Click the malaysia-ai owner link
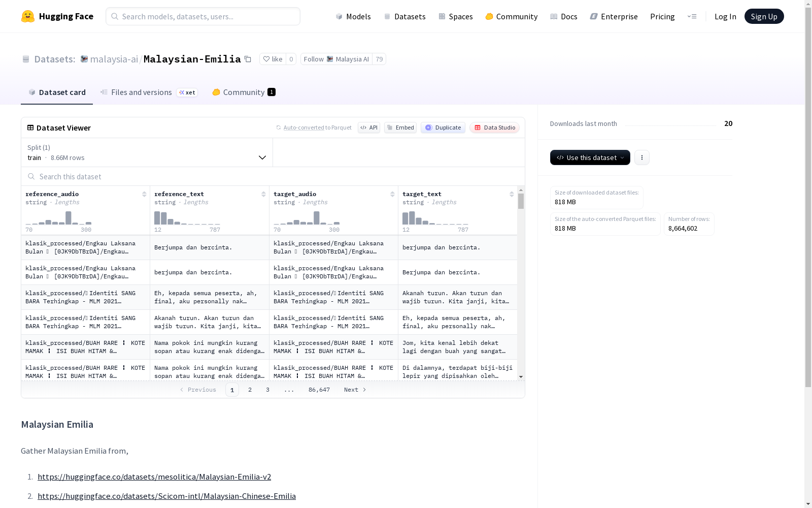 (x=114, y=59)
